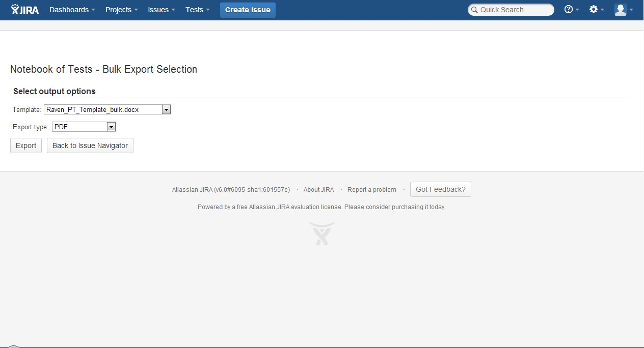Open the help question mark menu

click(x=572, y=10)
